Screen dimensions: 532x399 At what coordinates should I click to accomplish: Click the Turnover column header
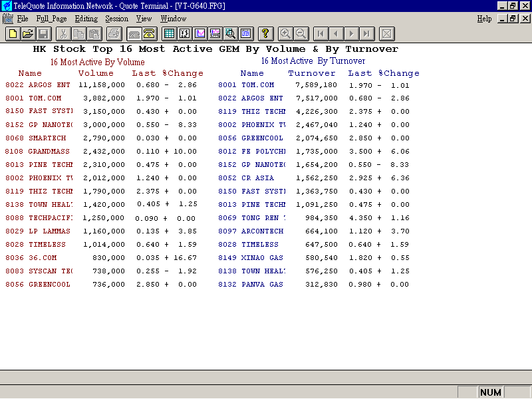[x=312, y=73]
